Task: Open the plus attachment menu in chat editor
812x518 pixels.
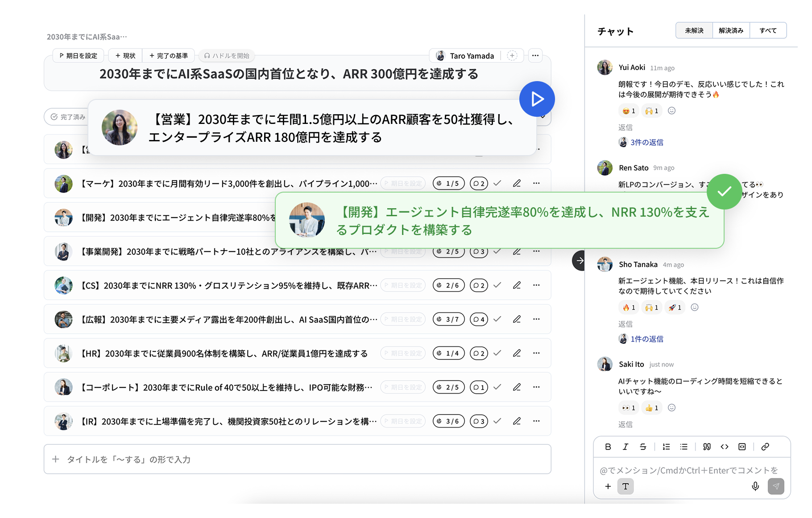Action: (608, 486)
